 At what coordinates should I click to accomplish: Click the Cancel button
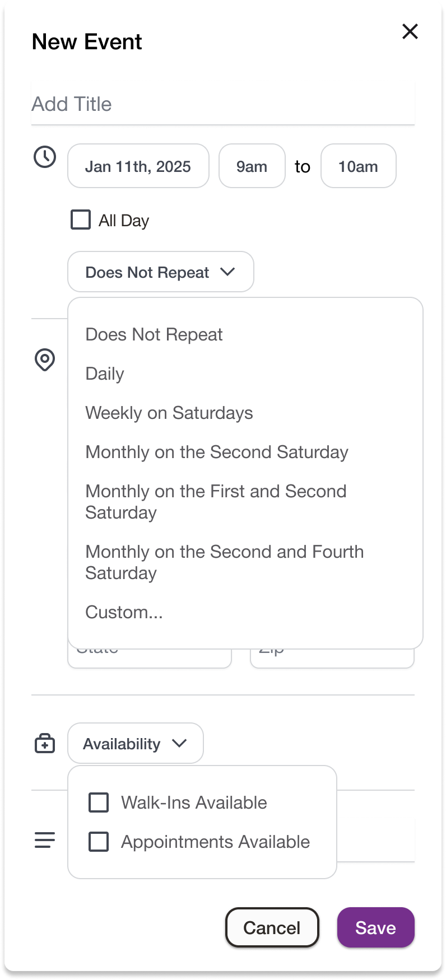(272, 928)
